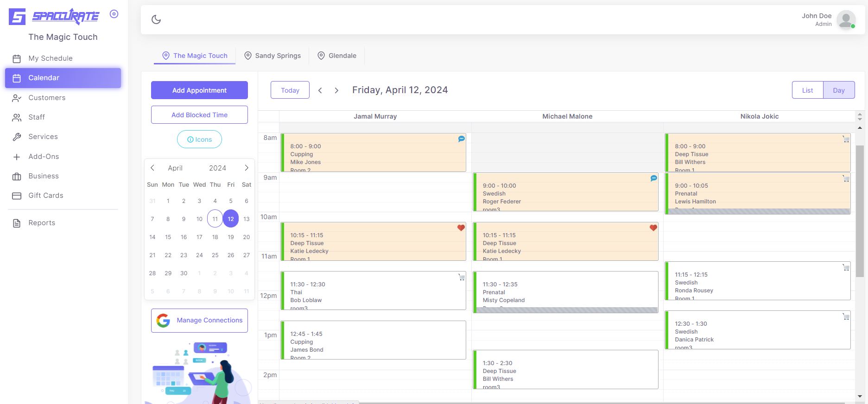This screenshot has height=404, width=868.
Task: Open Gift Cards from sidebar
Action: (x=45, y=196)
